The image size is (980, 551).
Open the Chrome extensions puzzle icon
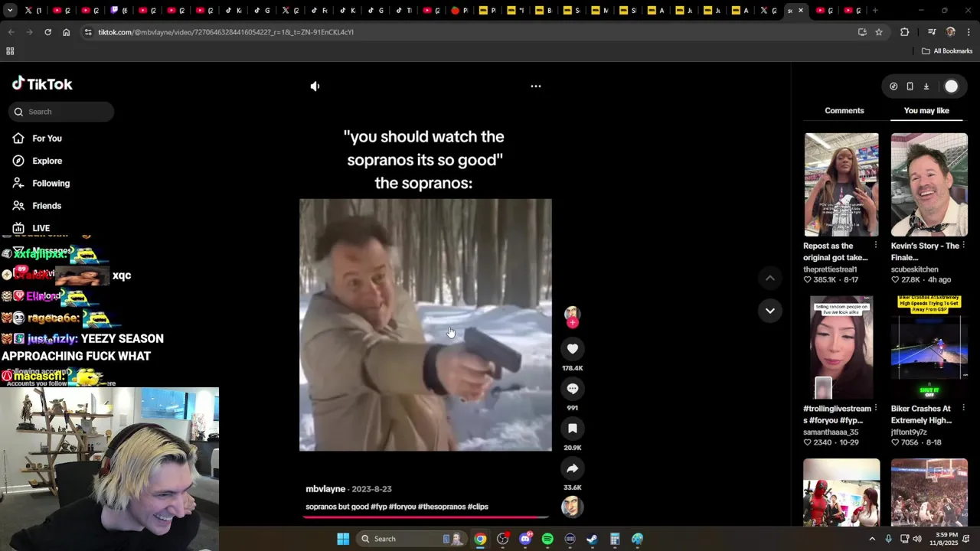click(x=904, y=32)
